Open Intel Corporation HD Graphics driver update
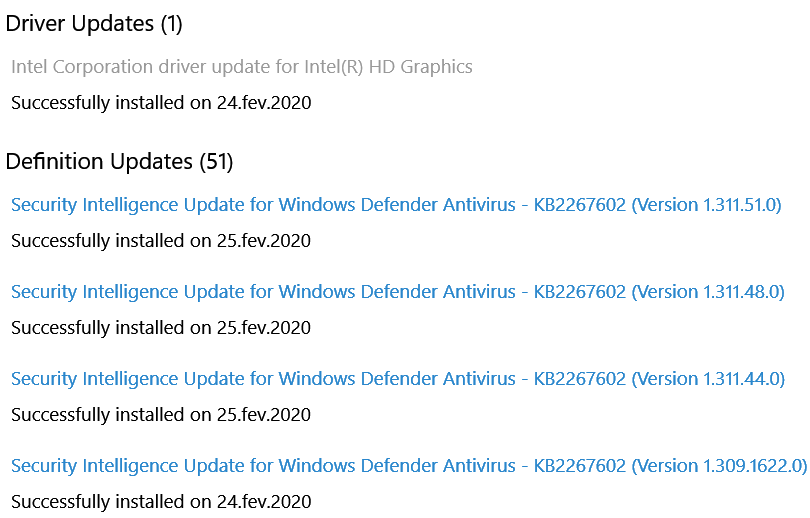 pos(241,67)
